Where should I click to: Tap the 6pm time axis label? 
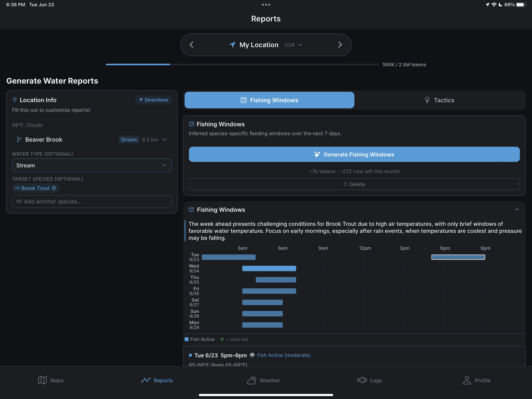coord(445,248)
